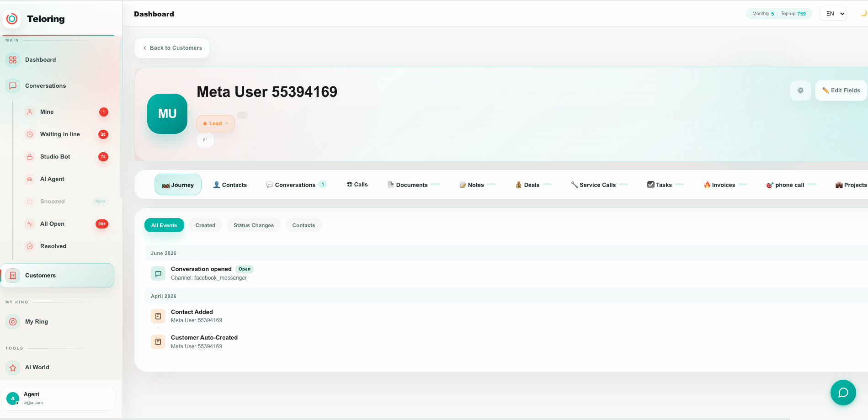Open the Service Calls tab
This screenshot has width=868, height=420.
(599, 185)
